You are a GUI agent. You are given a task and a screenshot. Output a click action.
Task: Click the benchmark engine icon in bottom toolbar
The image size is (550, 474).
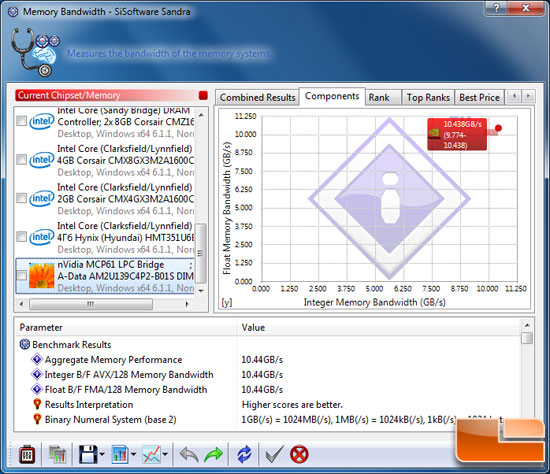click(x=27, y=454)
